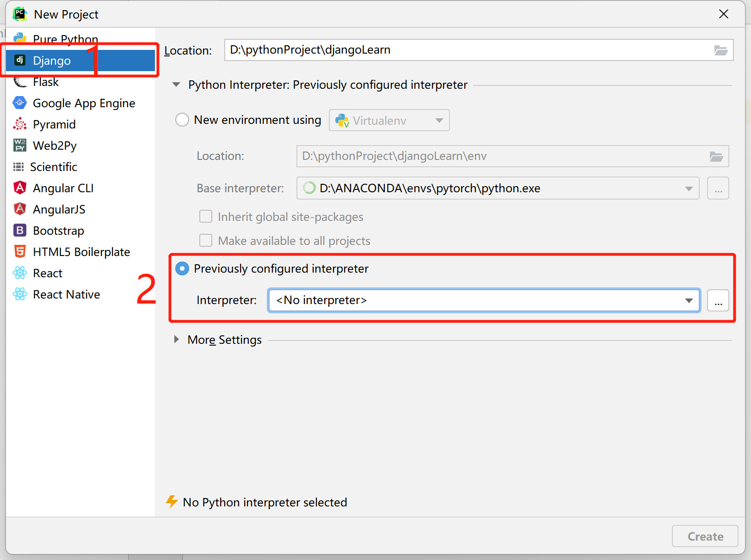751x560 pixels.
Task: Select React project type
Action: pos(80,273)
